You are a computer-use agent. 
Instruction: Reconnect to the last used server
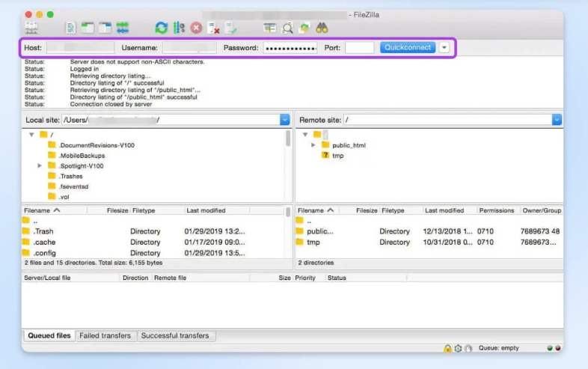[230, 28]
